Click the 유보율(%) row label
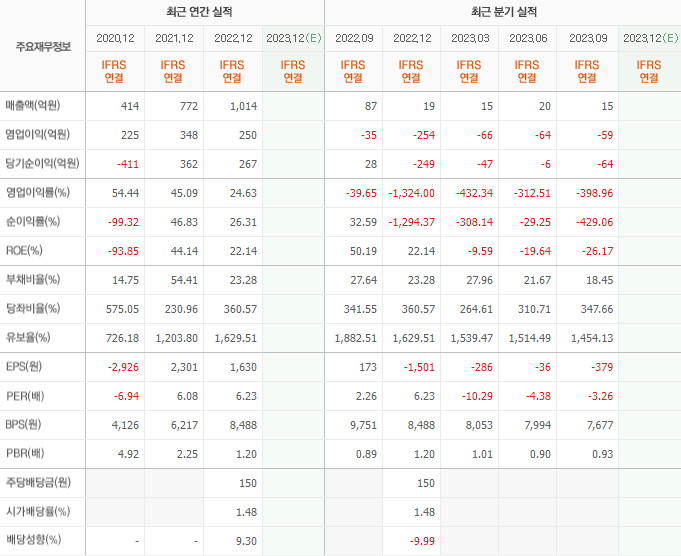The height and width of the screenshot is (556, 681). [28, 338]
